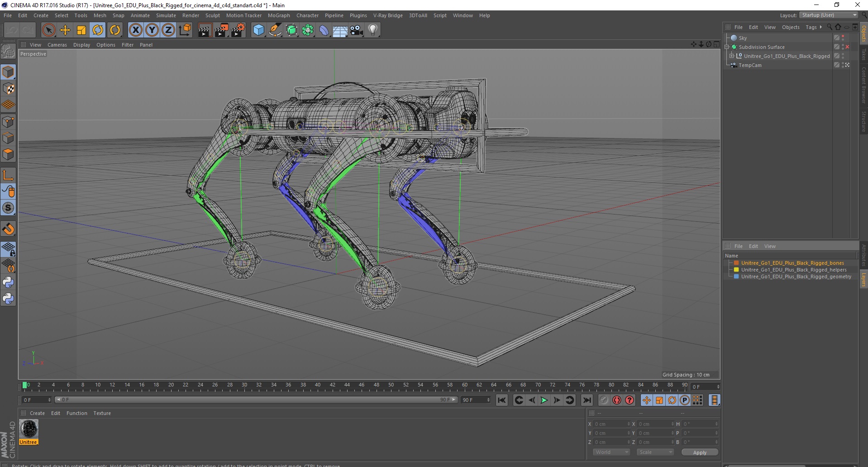
Task: Toggle Subdivision Surface enabled state
Action: click(x=847, y=47)
